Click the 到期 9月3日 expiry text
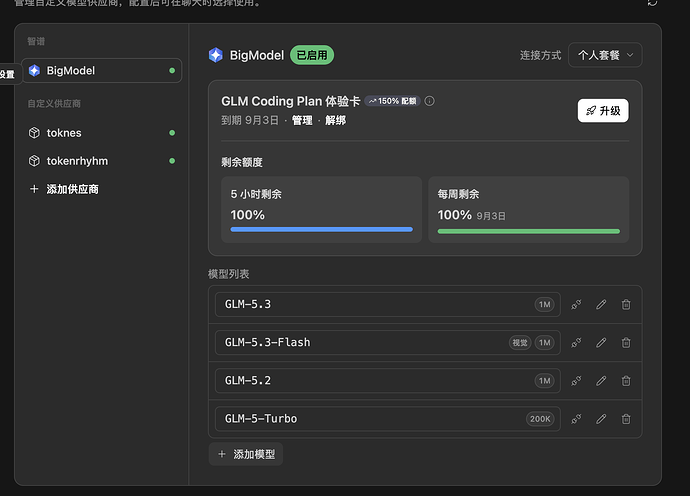Screen dimensions: 690x496 pyautogui.click(x=250, y=120)
